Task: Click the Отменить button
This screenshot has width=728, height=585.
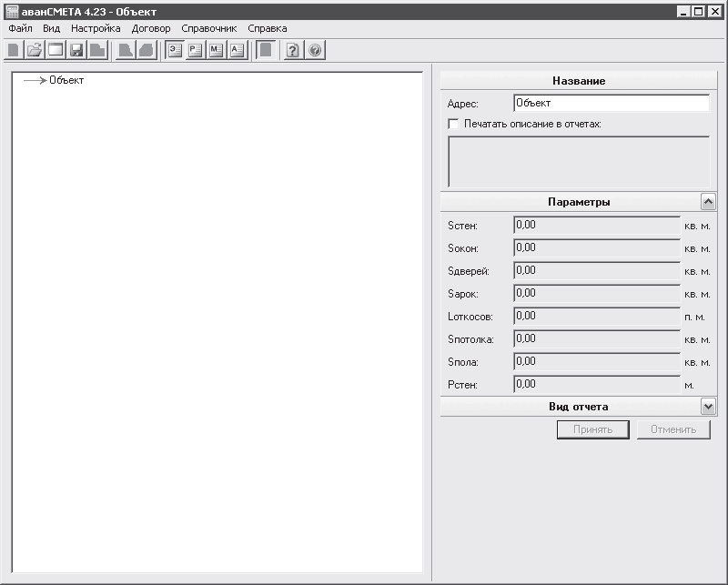Action: pyautogui.click(x=673, y=429)
